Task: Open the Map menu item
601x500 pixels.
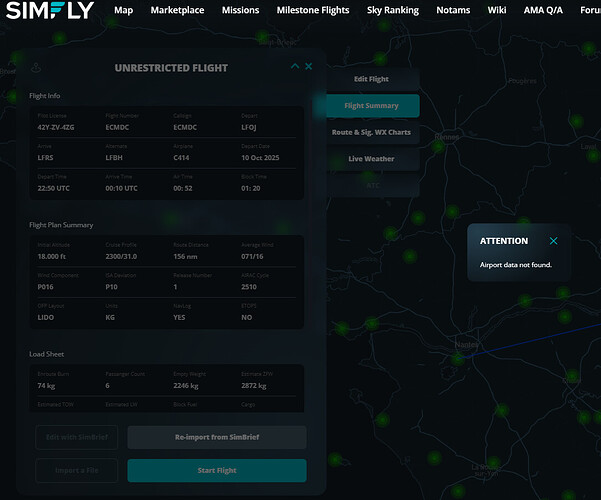Action: pos(123,10)
